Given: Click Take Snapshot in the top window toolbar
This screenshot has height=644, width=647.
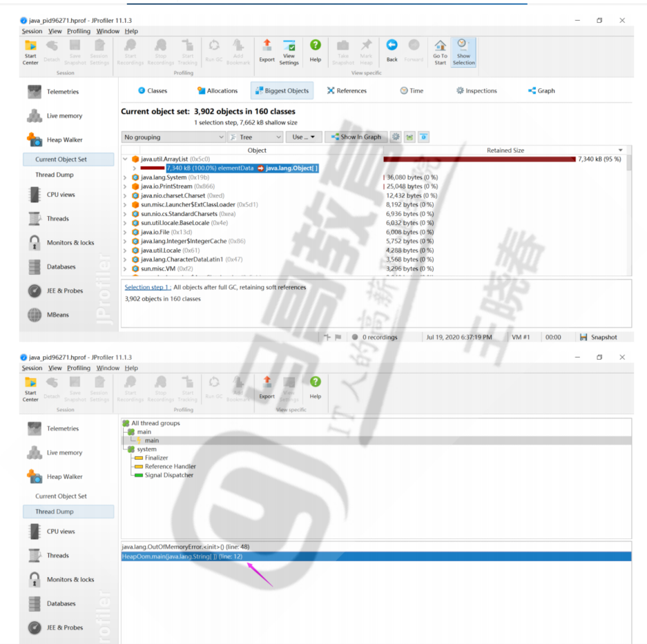Looking at the screenshot, I should [343, 52].
